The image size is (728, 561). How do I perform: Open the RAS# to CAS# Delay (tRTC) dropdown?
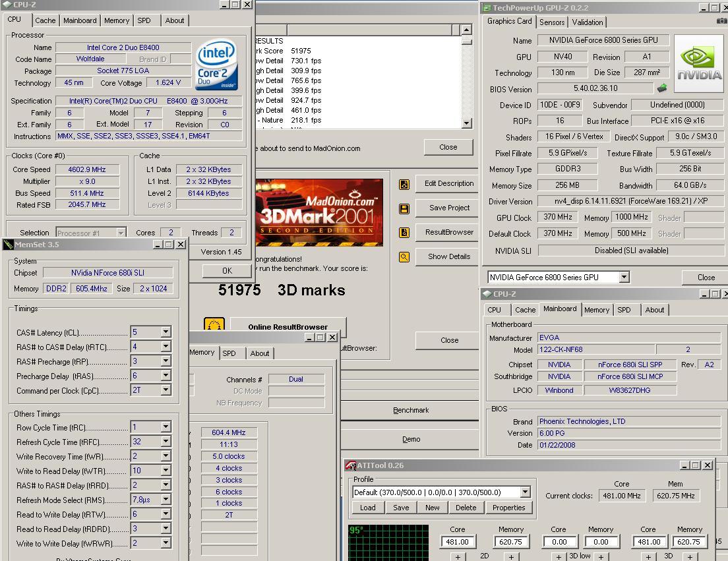166,347
